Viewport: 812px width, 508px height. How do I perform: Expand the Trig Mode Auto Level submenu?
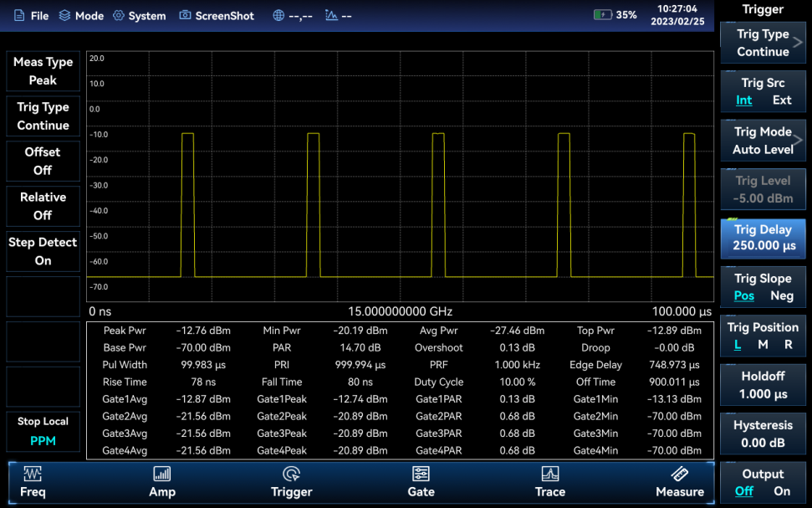click(x=763, y=141)
